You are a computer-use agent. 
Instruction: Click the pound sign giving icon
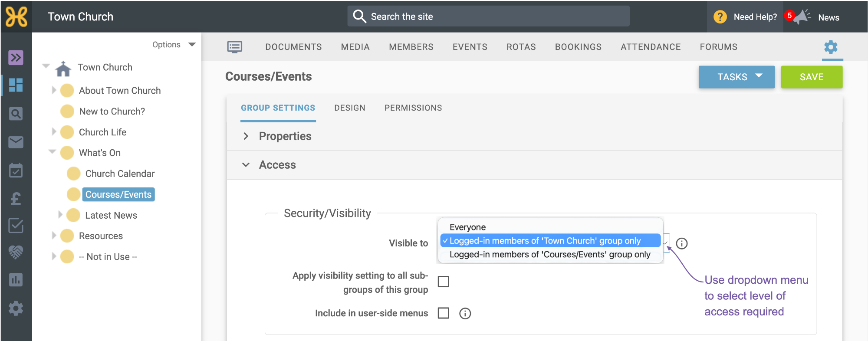(x=16, y=199)
